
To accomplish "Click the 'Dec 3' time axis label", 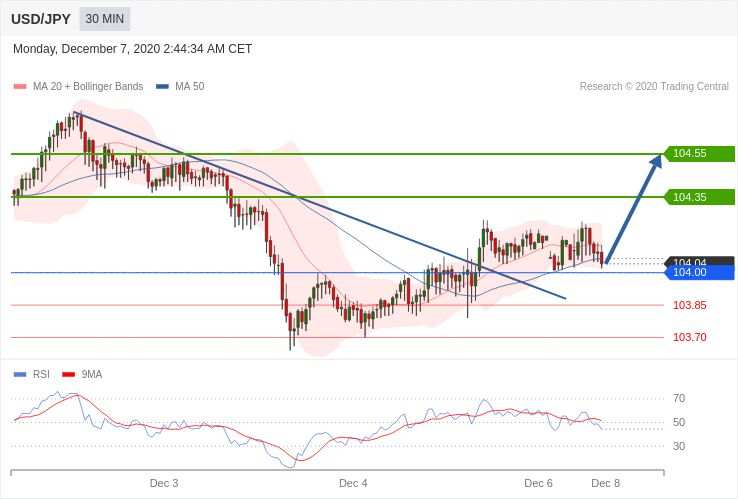I will [164, 484].
